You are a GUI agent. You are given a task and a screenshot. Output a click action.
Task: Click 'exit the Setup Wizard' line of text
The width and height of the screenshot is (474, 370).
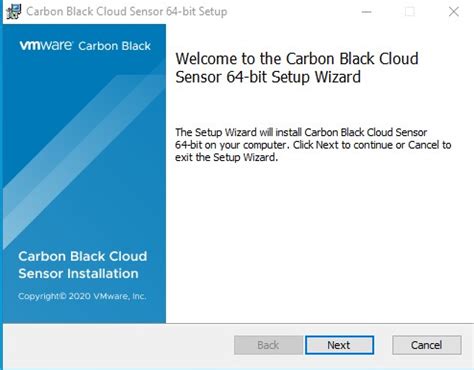(226, 157)
